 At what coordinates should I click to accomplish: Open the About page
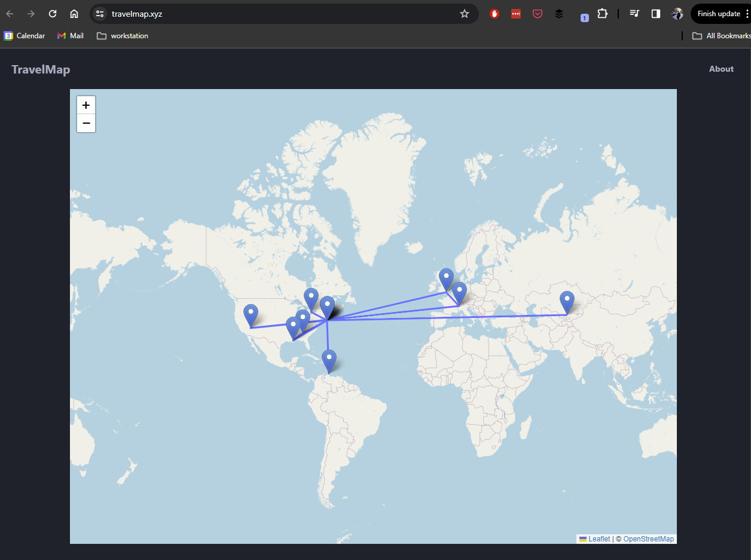721,69
